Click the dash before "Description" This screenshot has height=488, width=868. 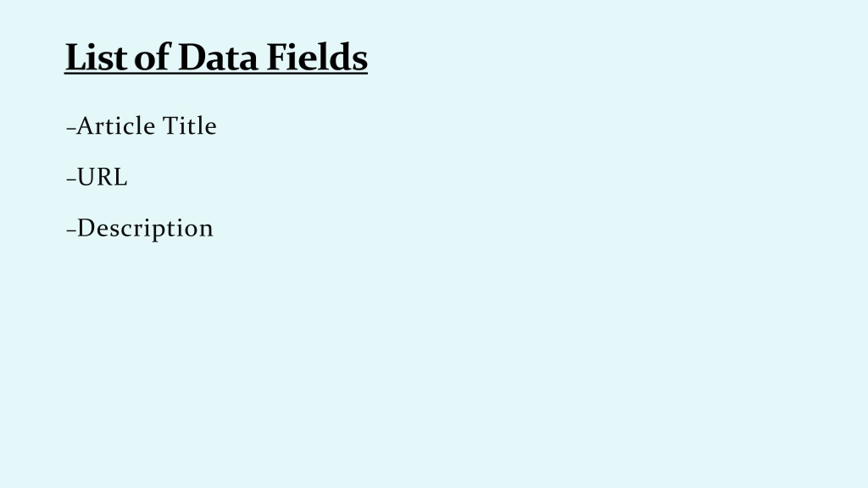tap(71, 230)
